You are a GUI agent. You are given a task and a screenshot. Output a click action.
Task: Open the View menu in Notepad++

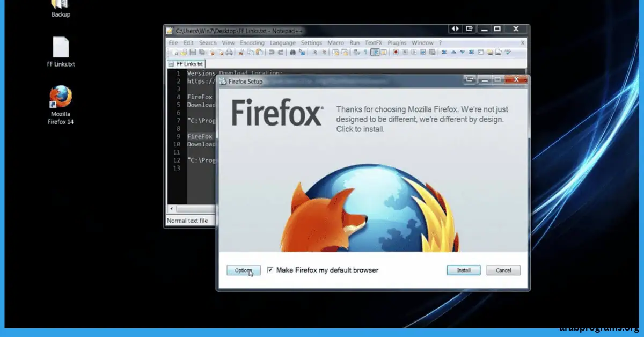[x=228, y=43]
